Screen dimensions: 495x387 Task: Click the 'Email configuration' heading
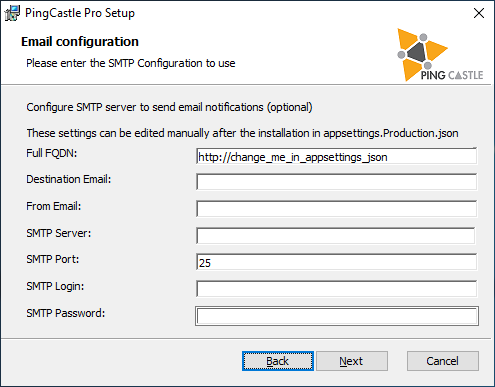[x=80, y=42]
